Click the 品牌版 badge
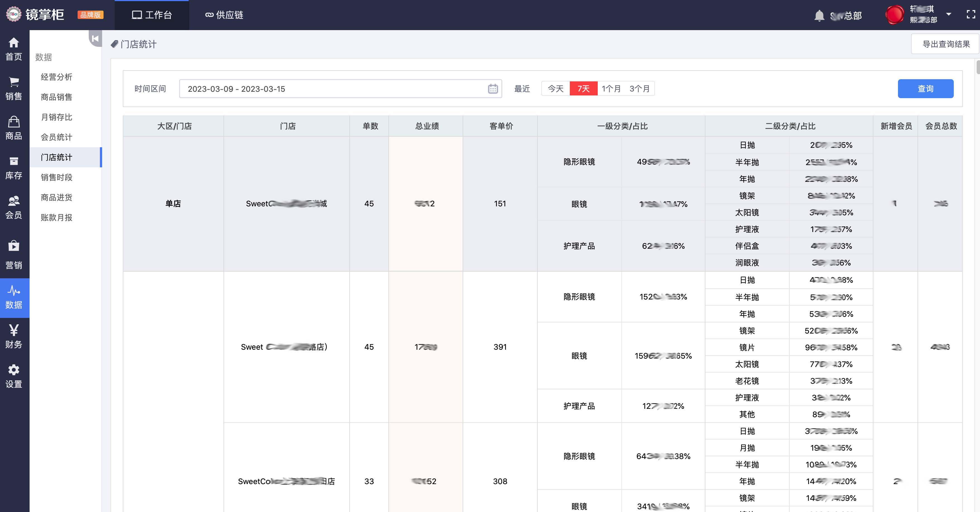The image size is (980, 512). [x=90, y=15]
